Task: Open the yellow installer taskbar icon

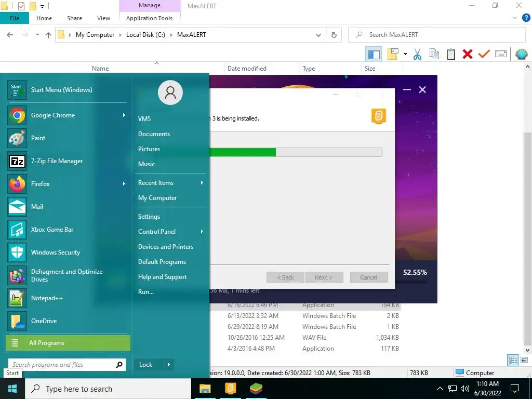Action: pyautogui.click(x=230, y=389)
